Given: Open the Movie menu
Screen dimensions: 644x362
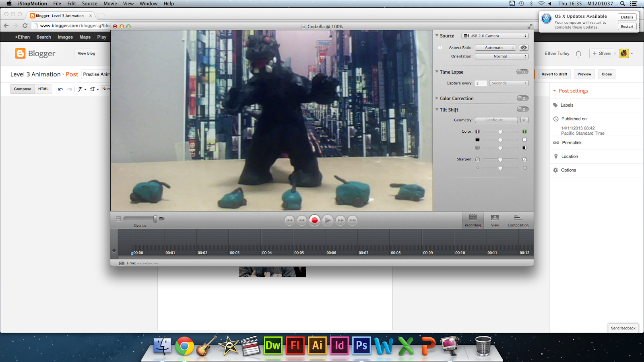Looking at the screenshot, I should coord(110,4).
